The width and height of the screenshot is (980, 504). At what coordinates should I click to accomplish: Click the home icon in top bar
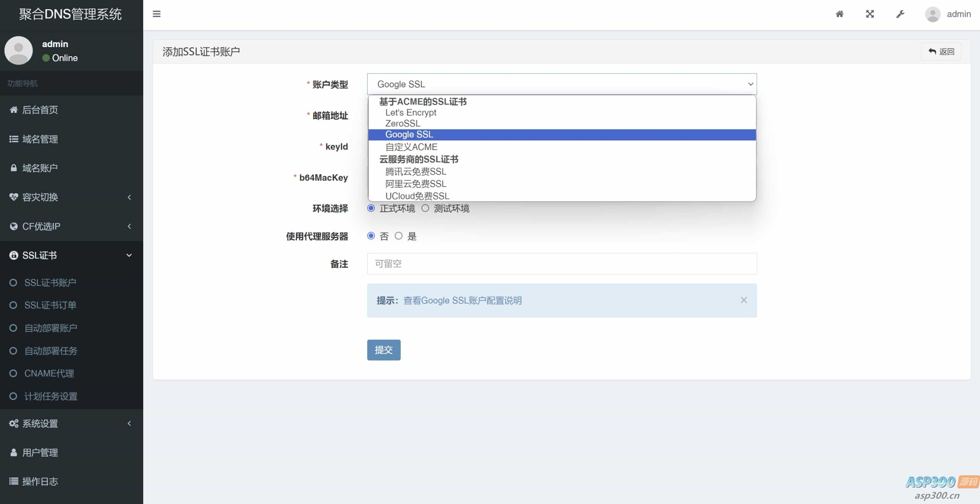point(839,14)
